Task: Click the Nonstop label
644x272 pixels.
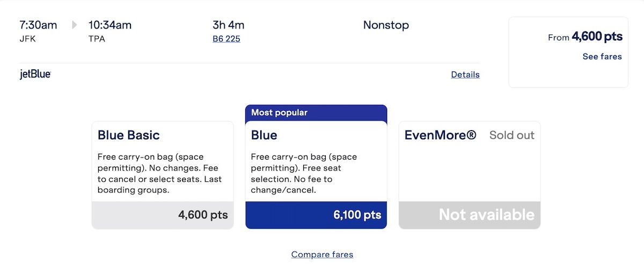Action: click(x=386, y=25)
